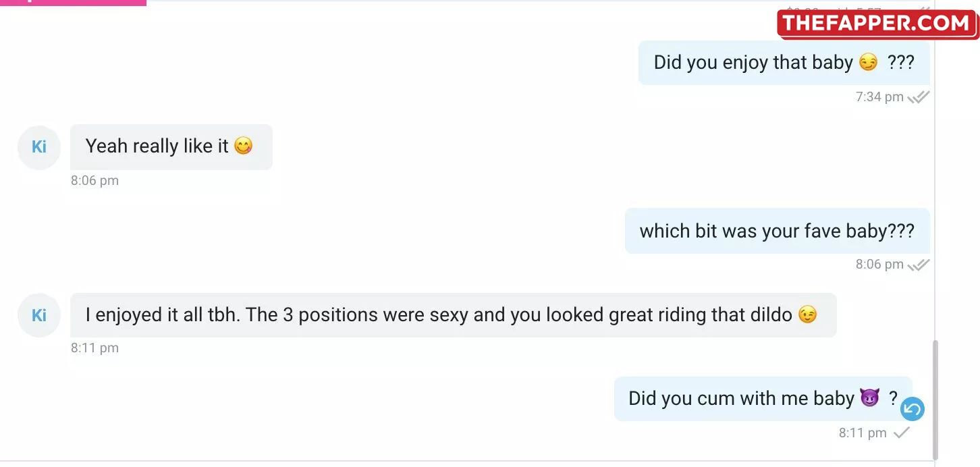Click the single check mark beside sent 8:11 pm

point(902,433)
